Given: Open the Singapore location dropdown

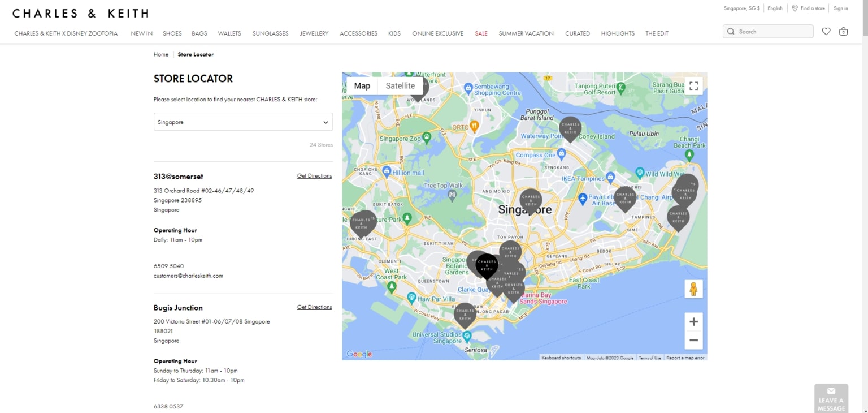Looking at the screenshot, I should (x=243, y=122).
